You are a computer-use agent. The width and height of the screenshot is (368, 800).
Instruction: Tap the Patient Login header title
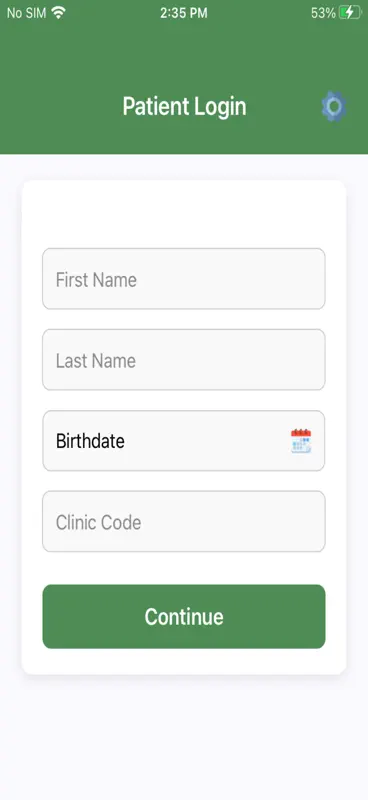click(x=184, y=107)
